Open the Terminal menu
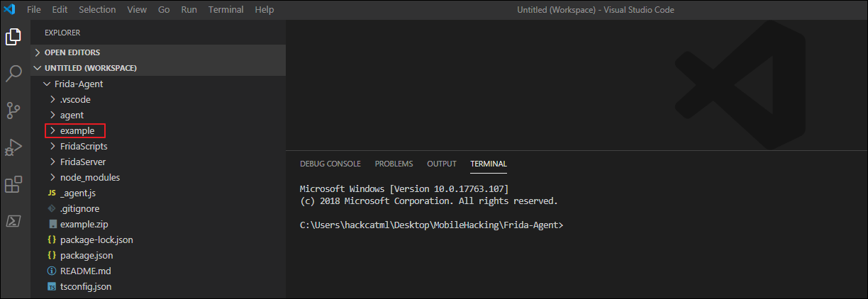The width and height of the screenshot is (868, 299). tap(226, 10)
